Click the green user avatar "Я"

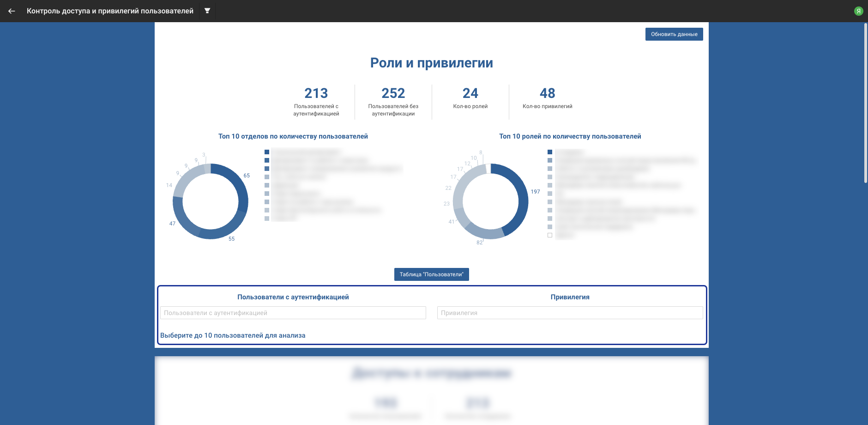coord(858,11)
